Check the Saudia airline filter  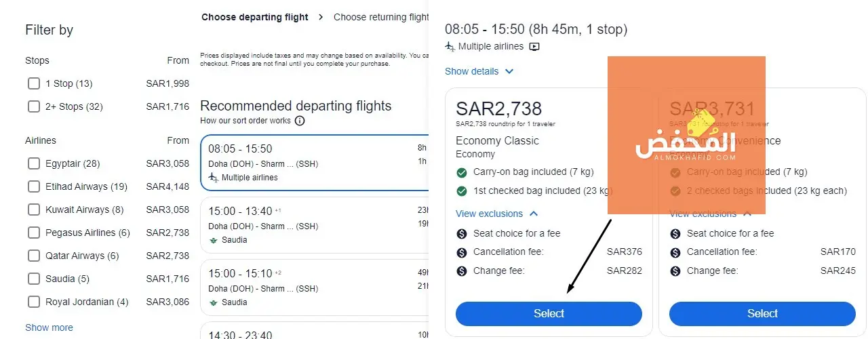34,279
